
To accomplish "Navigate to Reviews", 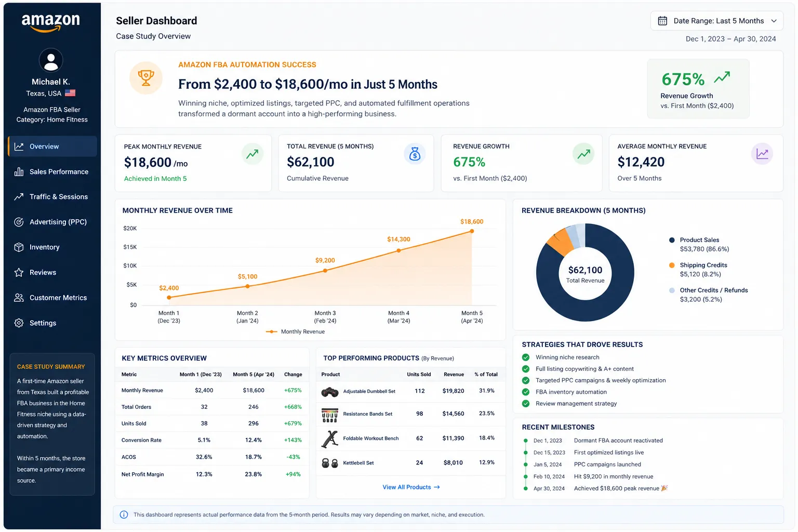I will [52, 272].
